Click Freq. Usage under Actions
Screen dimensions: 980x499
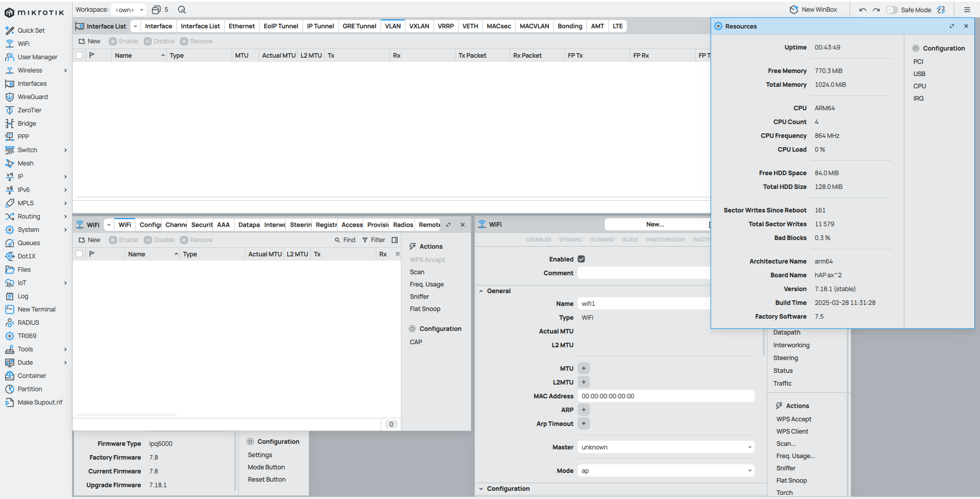point(426,284)
